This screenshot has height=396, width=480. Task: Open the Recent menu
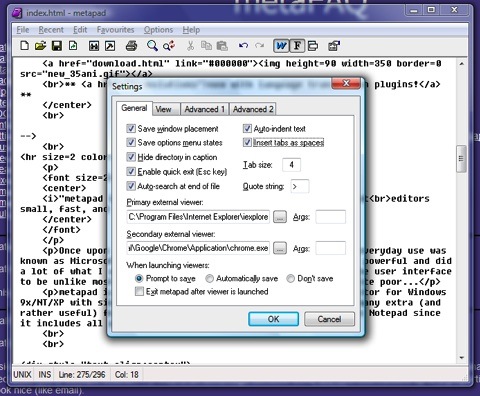pos(51,30)
